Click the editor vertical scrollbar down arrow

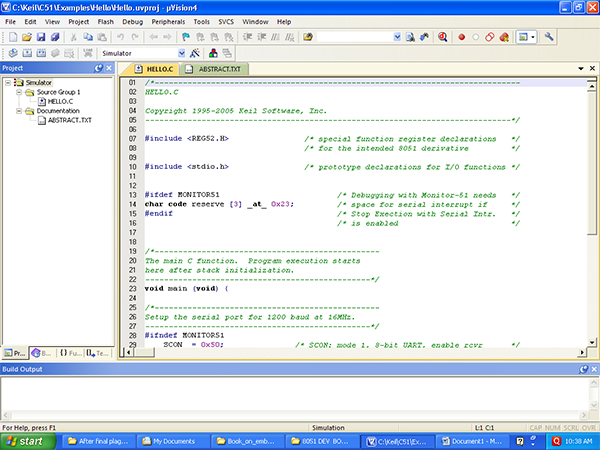point(592,342)
